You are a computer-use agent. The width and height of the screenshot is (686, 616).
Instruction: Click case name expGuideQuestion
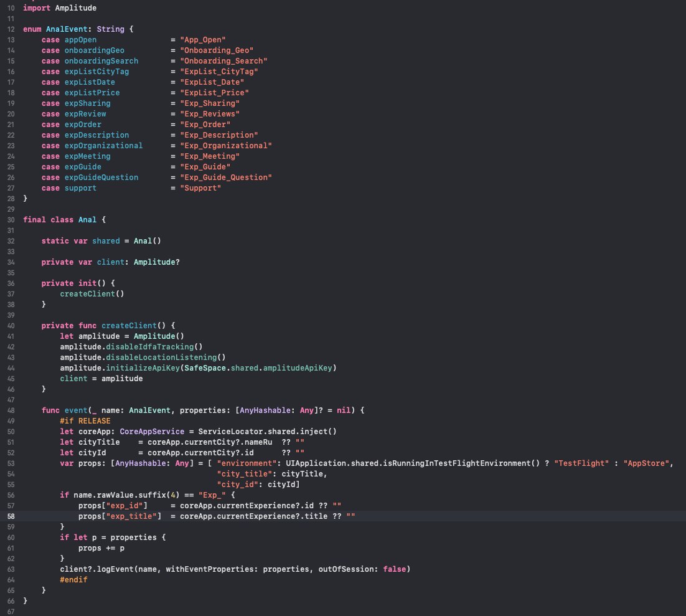click(101, 178)
